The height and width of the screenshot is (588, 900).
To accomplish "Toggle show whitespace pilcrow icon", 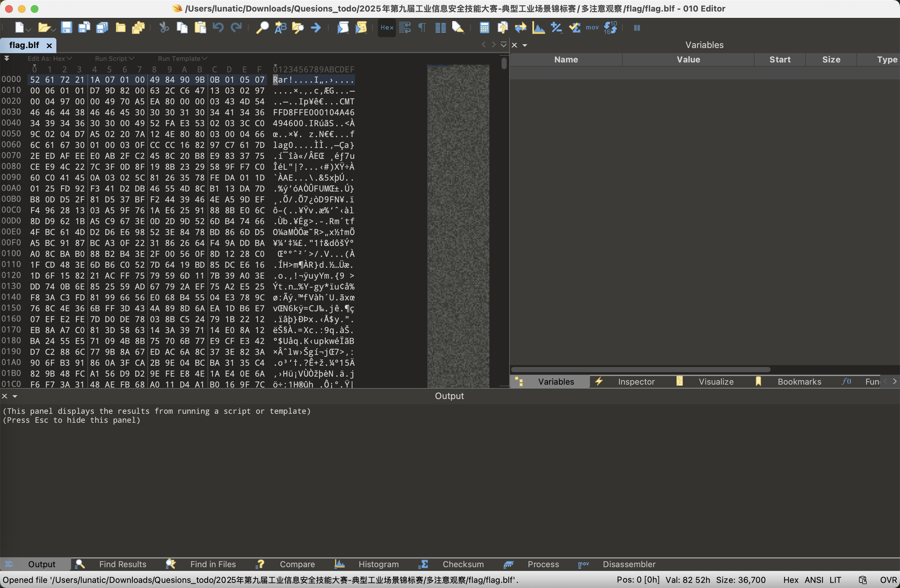I will (422, 27).
